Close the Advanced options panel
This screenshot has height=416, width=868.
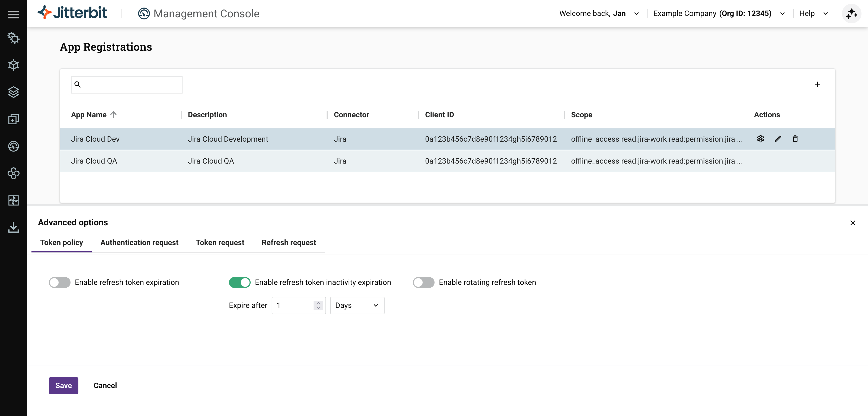coord(853,223)
